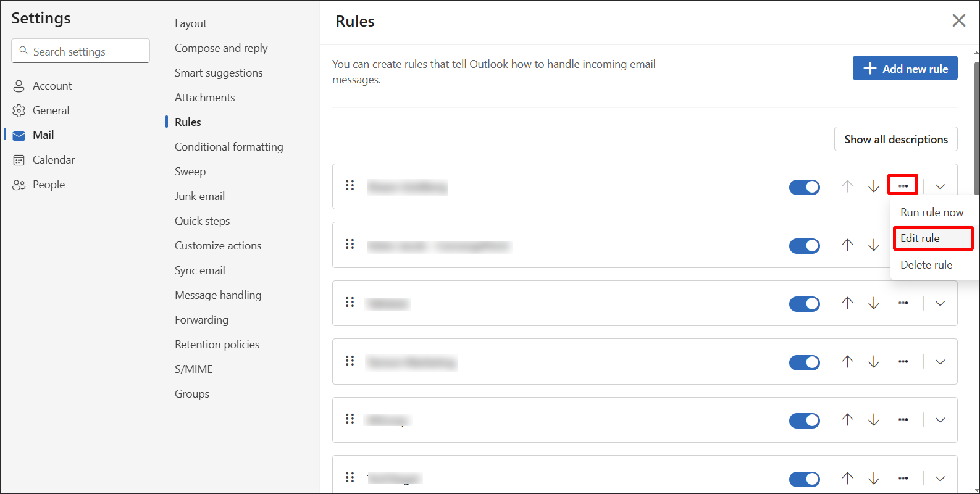Select Delete rule from the context menu

tap(926, 264)
